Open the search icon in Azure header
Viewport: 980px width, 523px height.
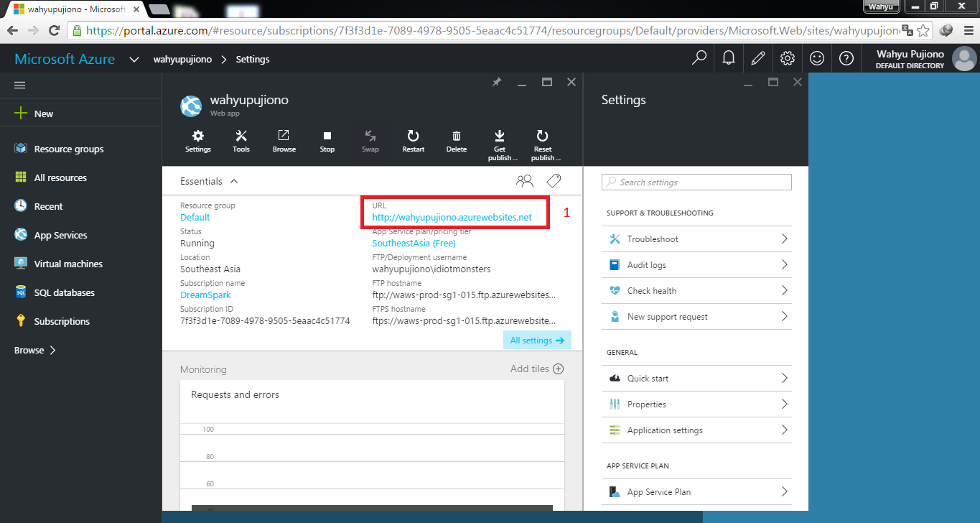tap(699, 58)
